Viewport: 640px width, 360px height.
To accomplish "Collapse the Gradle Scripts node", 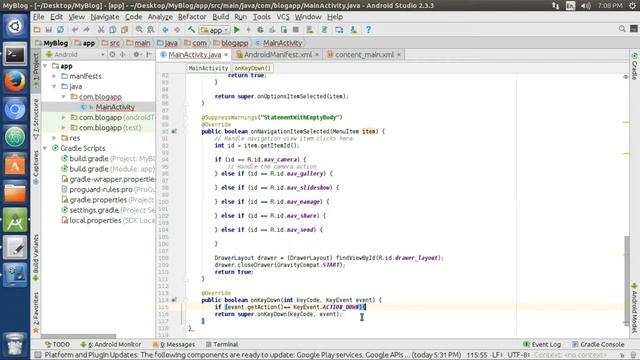I will [x=45, y=148].
